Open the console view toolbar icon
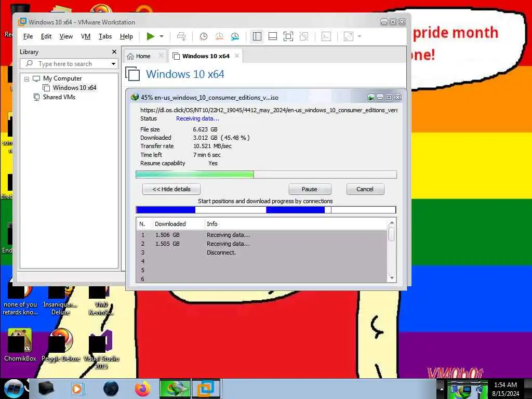532x399 pixels. pos(326,36)
